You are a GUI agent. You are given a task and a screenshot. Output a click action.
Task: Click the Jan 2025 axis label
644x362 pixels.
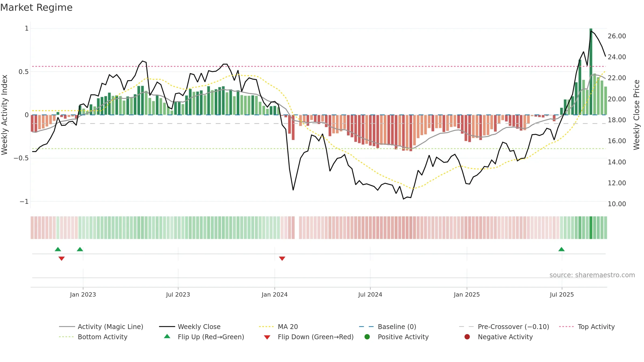(467, 294)
